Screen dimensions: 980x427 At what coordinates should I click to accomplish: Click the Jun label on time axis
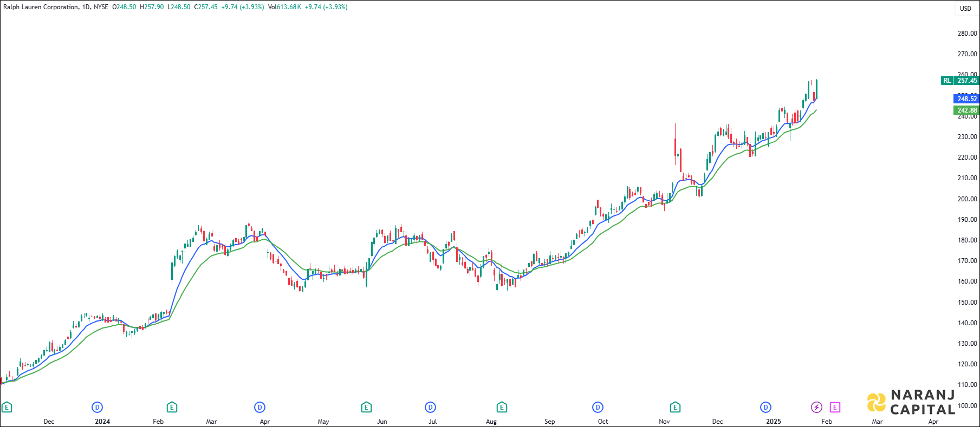coord(382,422)
